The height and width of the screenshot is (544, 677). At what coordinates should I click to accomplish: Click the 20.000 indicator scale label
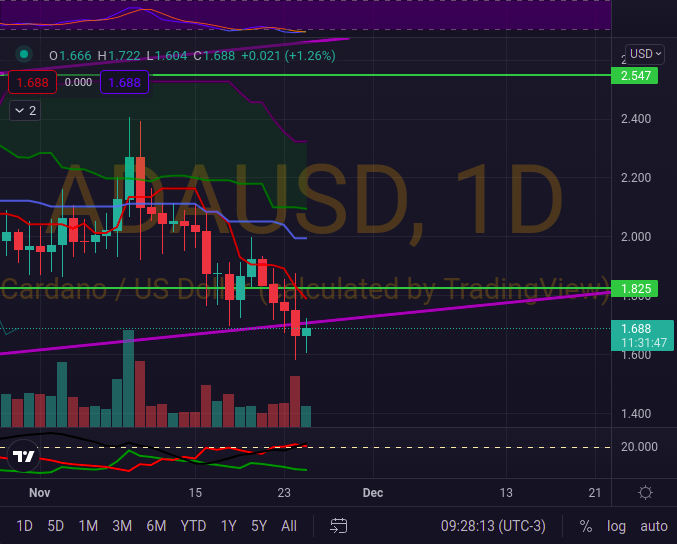click(639, 446)
